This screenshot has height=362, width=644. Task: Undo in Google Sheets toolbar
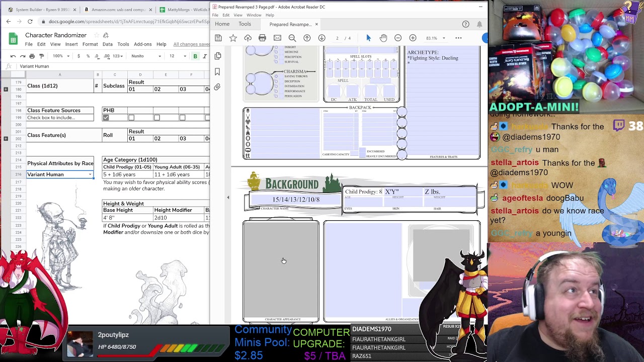(x=13, y=56)
